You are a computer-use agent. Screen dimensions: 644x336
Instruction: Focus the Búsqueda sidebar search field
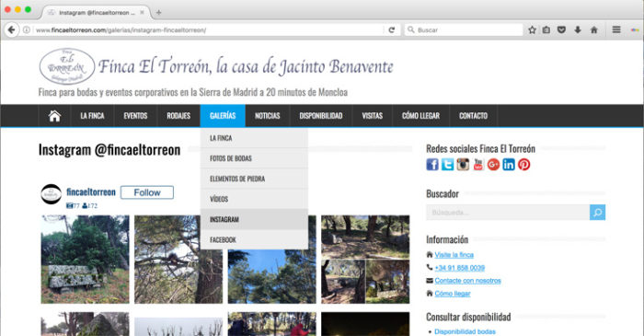(x=508, y=213)
